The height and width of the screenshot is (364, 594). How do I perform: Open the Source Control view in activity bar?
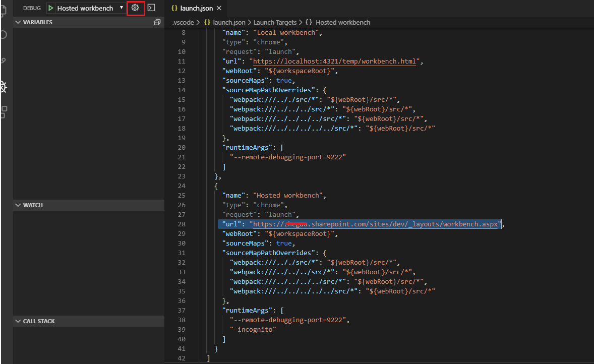point(3,60)
